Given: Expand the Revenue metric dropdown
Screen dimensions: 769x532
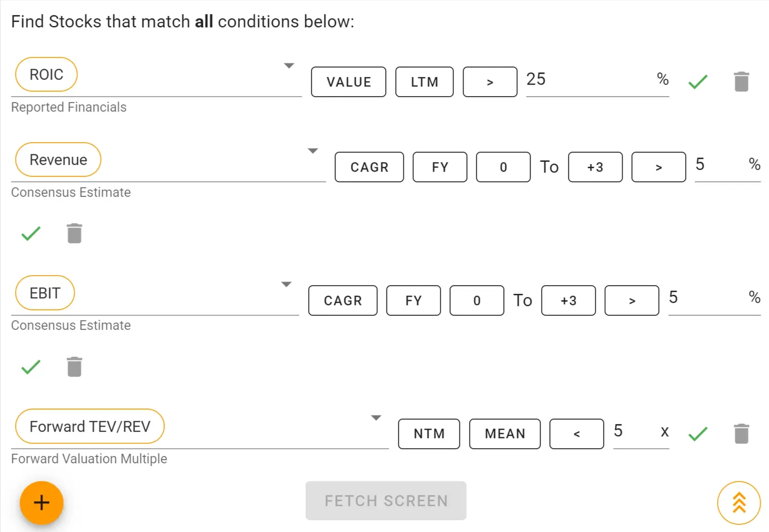Looking at the screenshot, I should pos(313,151).
